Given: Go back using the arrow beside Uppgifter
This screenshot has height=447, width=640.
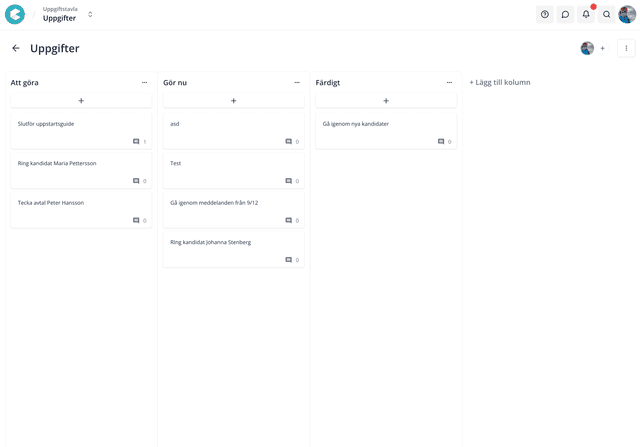Looking at the screenshot, I should tap(16, 48).
